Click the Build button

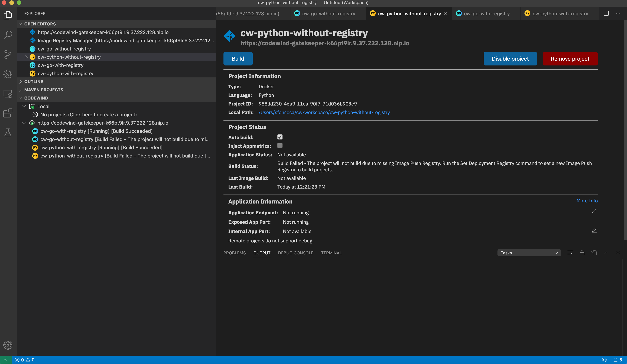238,59
